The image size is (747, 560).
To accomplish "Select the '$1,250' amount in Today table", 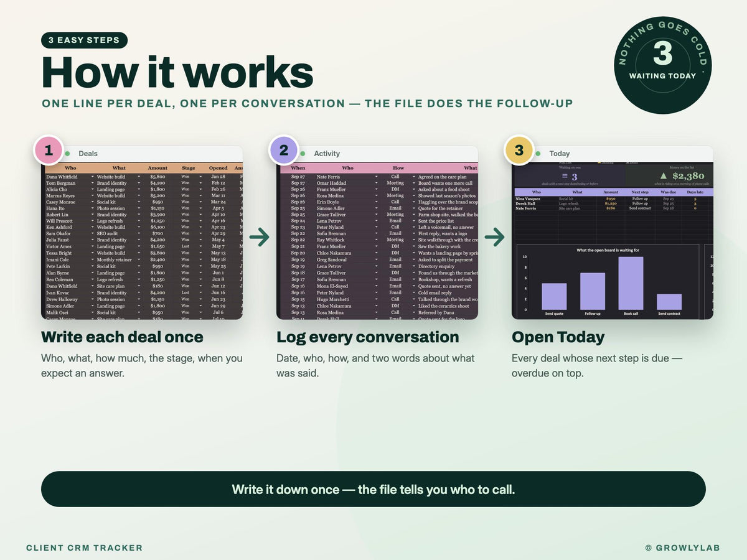I will [x=611, y=203].
